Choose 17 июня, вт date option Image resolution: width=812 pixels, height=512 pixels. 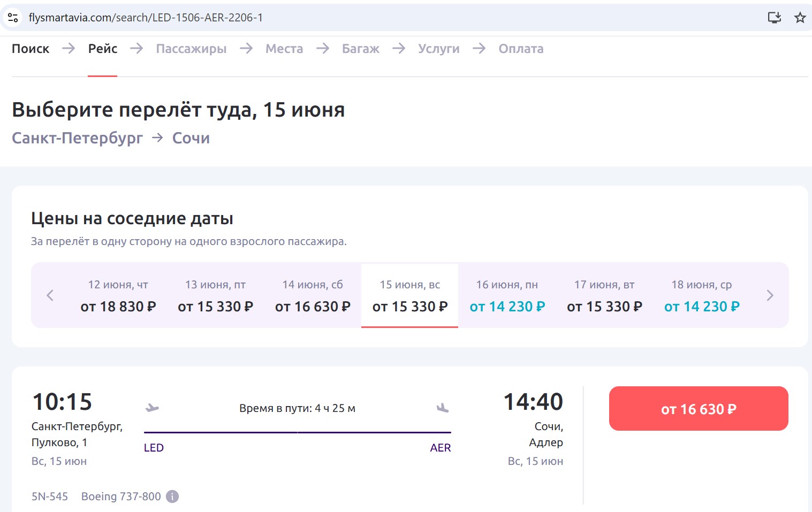click(604, 295)
